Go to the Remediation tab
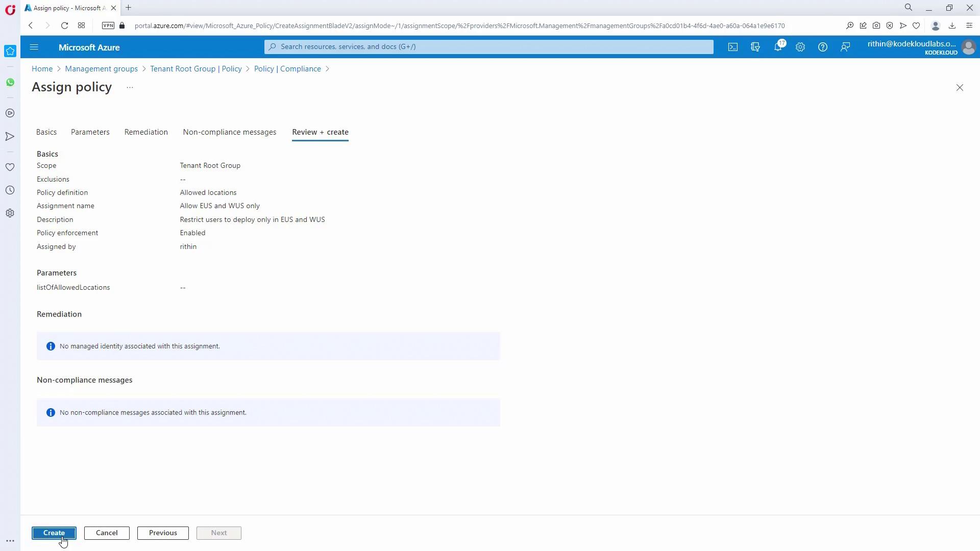This screenshot has height=551, width=980. pos(146,132)
